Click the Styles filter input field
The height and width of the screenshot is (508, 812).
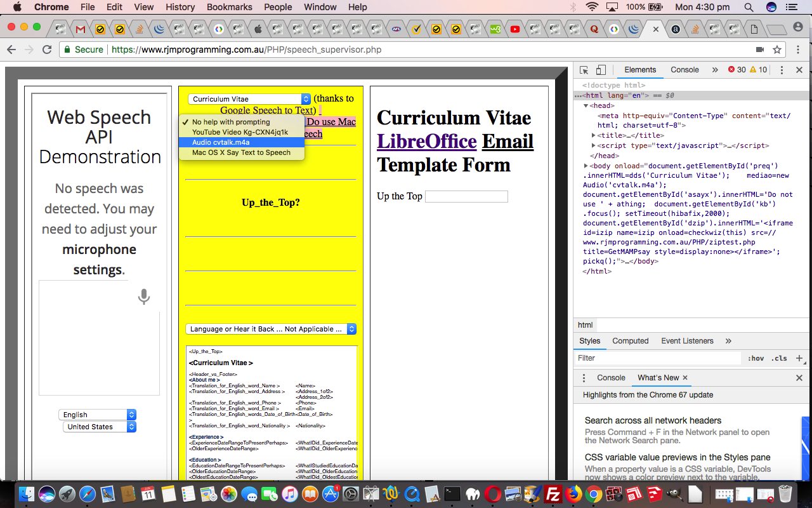click(x=657, y=358)
